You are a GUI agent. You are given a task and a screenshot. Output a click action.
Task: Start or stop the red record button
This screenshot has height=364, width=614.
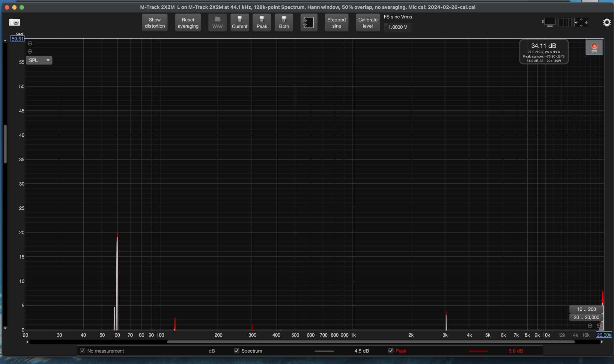tap(594, 47)
